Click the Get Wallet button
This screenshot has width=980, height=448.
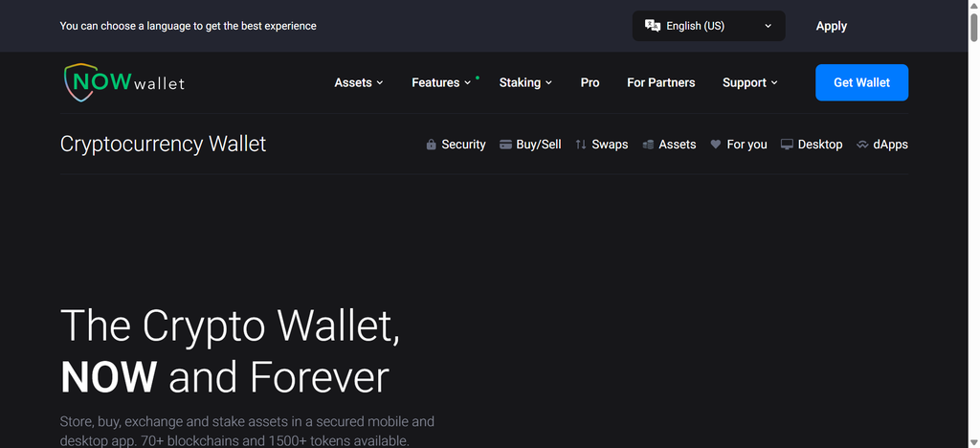[x=862, y=82]
